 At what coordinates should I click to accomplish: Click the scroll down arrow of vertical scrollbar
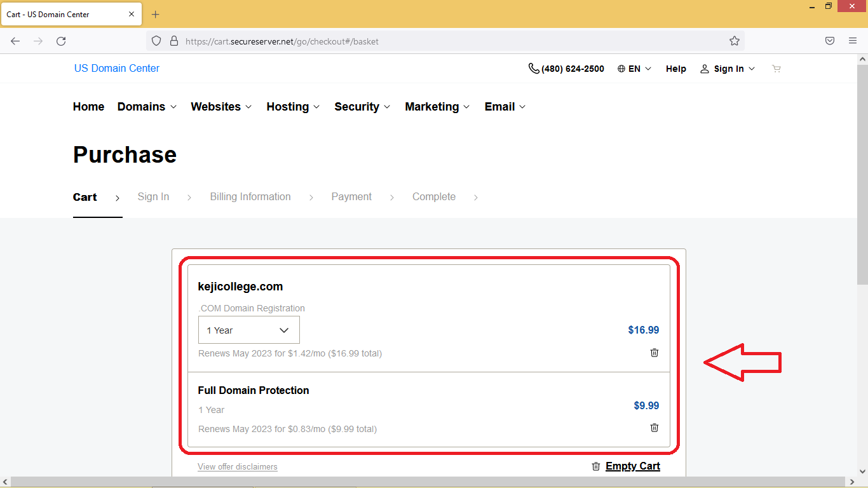point(862,471)
